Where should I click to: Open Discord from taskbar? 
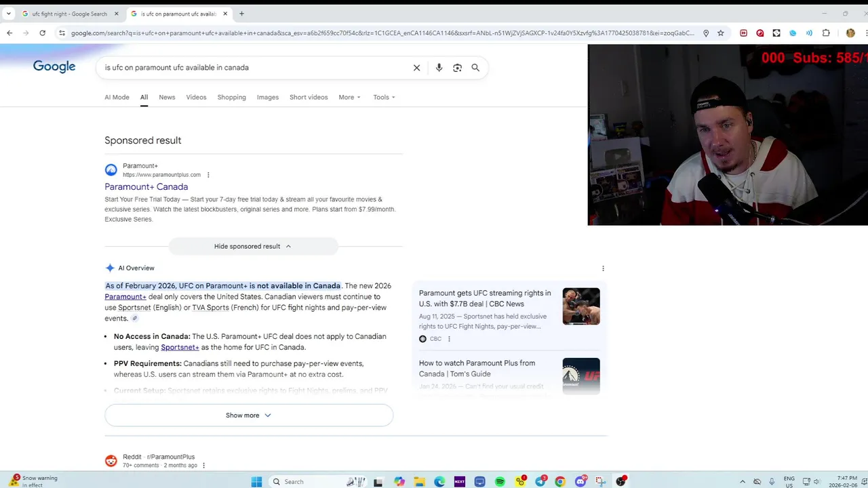pos(581,482)
